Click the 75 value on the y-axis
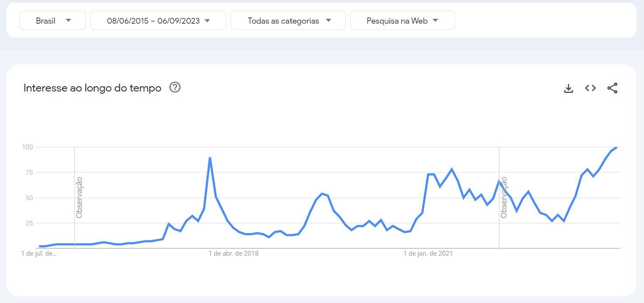Screen dimensions: 644x303 tap(29, 173)
